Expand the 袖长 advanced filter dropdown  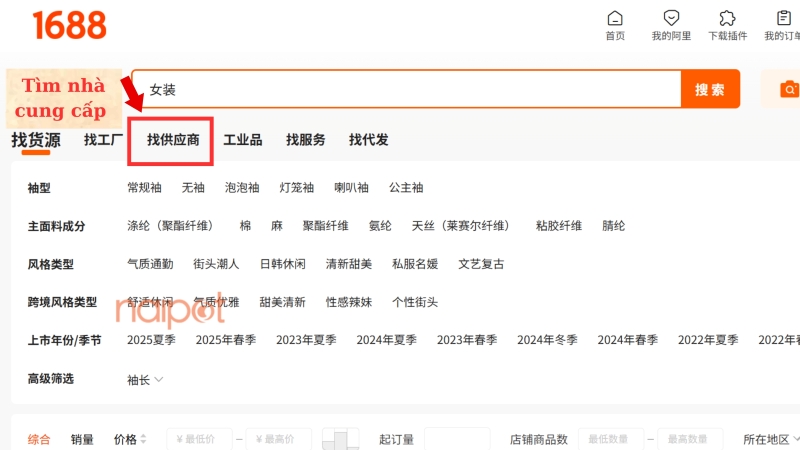(x=146, y=380)
